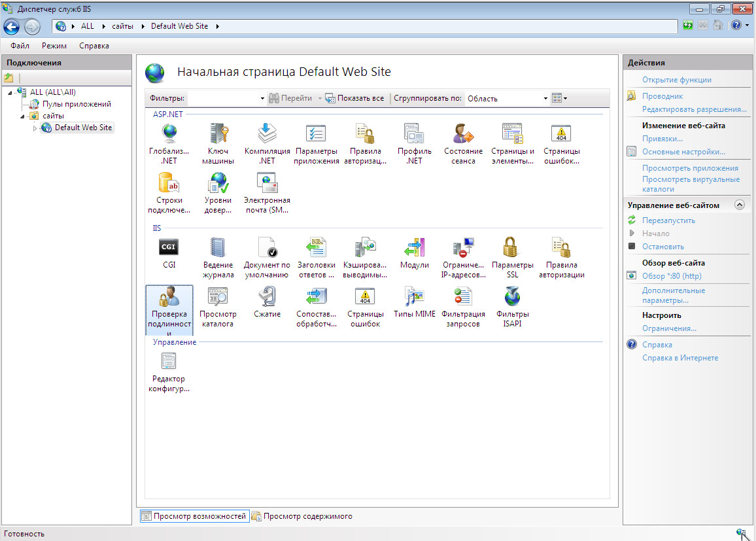Open Ведение журнала (Logging) icon
This screenshot has width=756, height=541.
218,248
